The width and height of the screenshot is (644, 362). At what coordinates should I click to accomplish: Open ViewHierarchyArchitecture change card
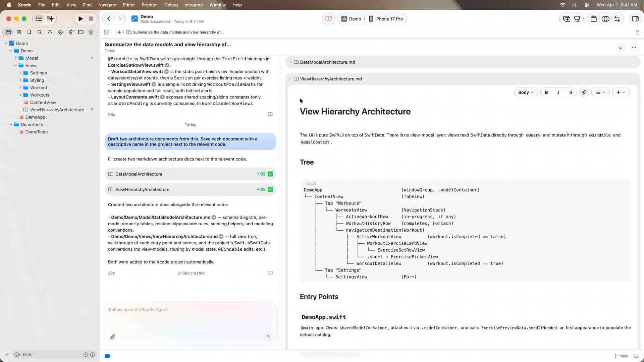click(x=190, y=189)
